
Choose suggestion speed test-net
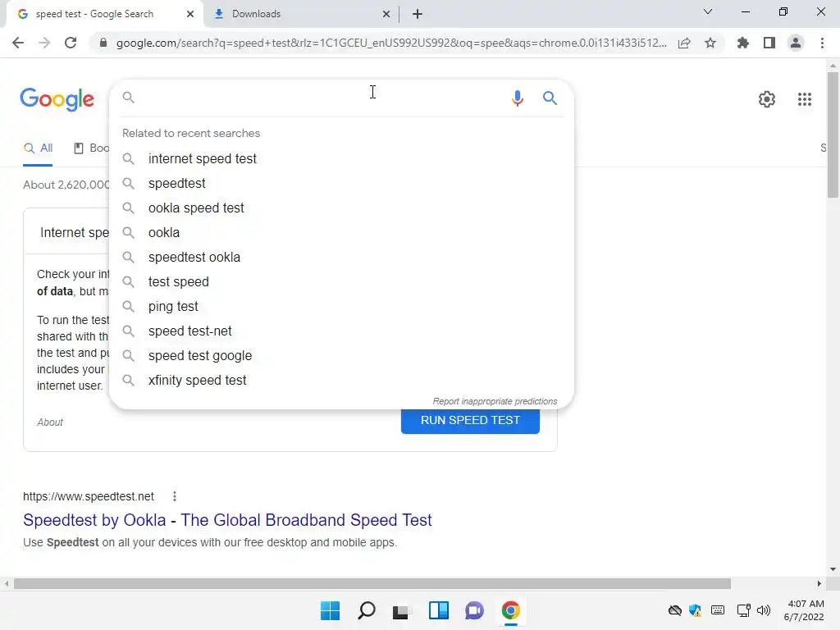(x=341, y=331)
